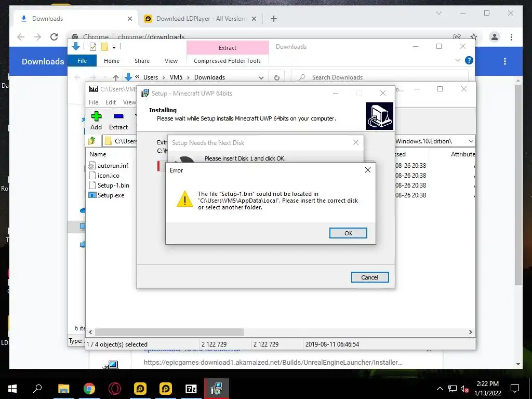Click the Name column header in 7-Zip
532x399 pixels.
point(98,154)
